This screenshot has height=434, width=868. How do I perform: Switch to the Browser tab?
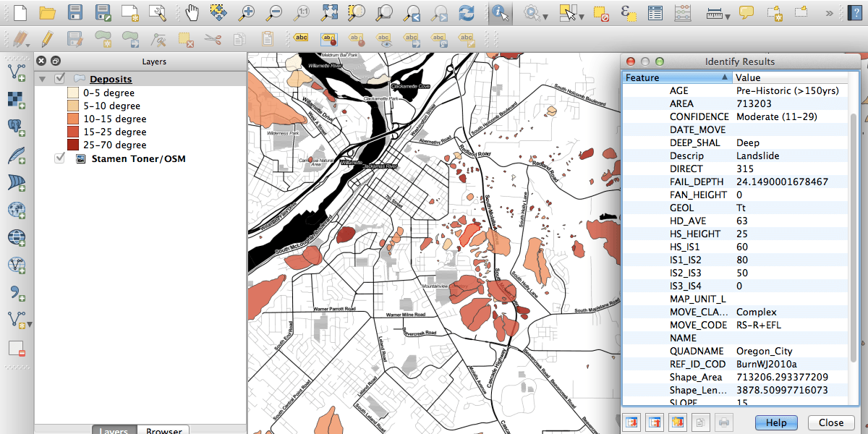pyautogui.click(x=163, y=430)
